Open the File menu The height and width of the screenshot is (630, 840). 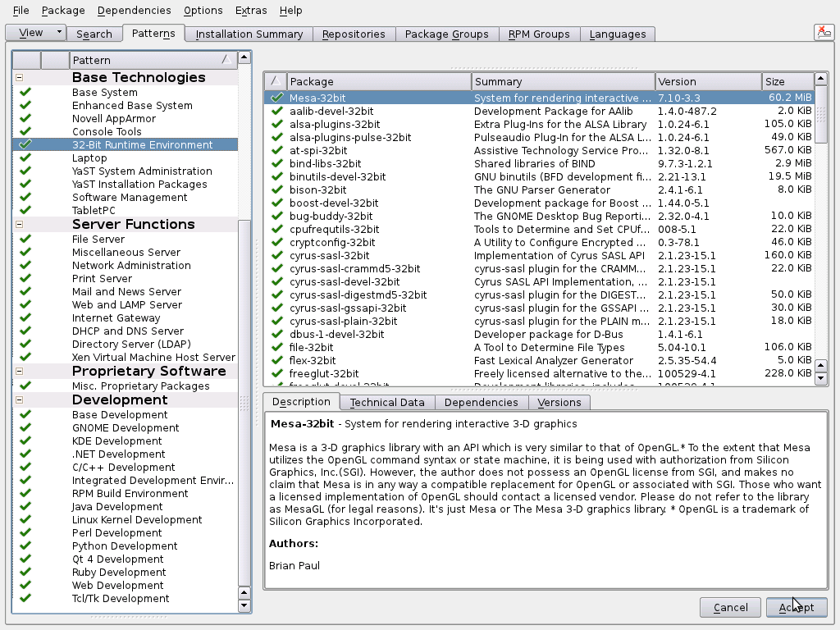21,10
